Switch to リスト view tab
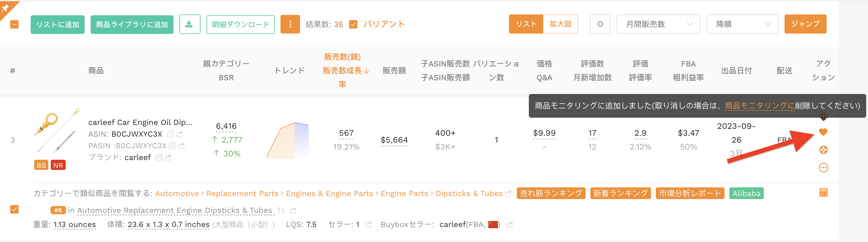868x242 pixels. click(x=526, y=24)
